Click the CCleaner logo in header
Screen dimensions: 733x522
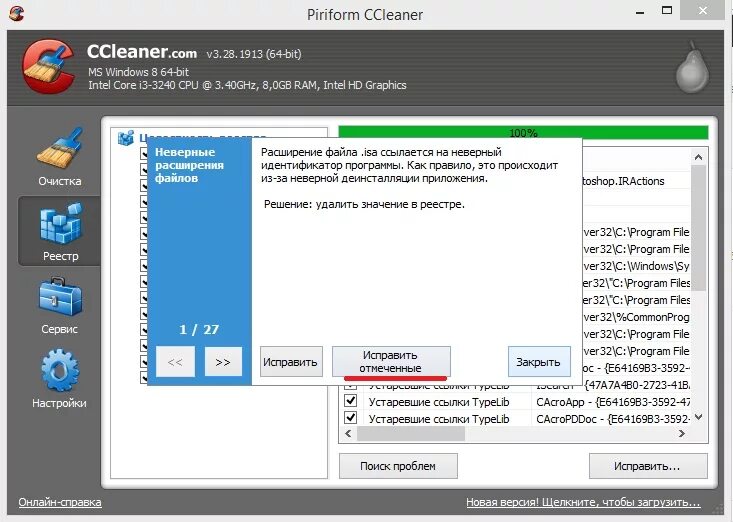[49, 66]
